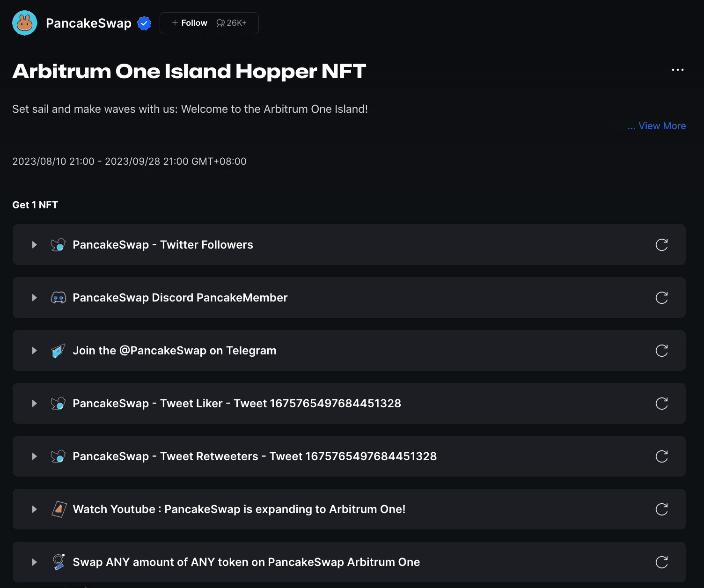Expand the Tweet Retweeters task row
Screen dimensions: 704x588
[34, 456]
